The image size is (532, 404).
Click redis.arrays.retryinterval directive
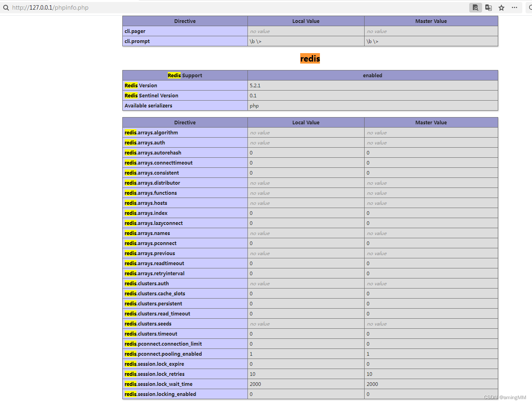155,274
